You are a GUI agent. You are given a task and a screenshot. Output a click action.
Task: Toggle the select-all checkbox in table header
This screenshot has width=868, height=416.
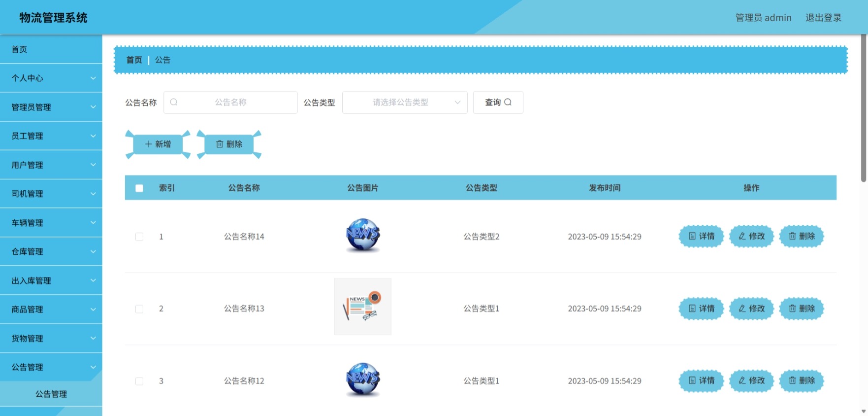pos(139,188)
